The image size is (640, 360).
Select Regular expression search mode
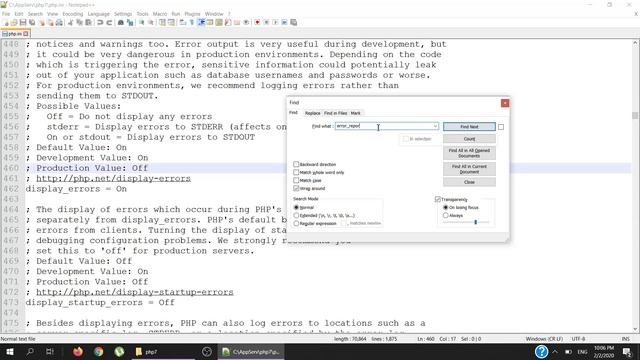tap(296, 223)
